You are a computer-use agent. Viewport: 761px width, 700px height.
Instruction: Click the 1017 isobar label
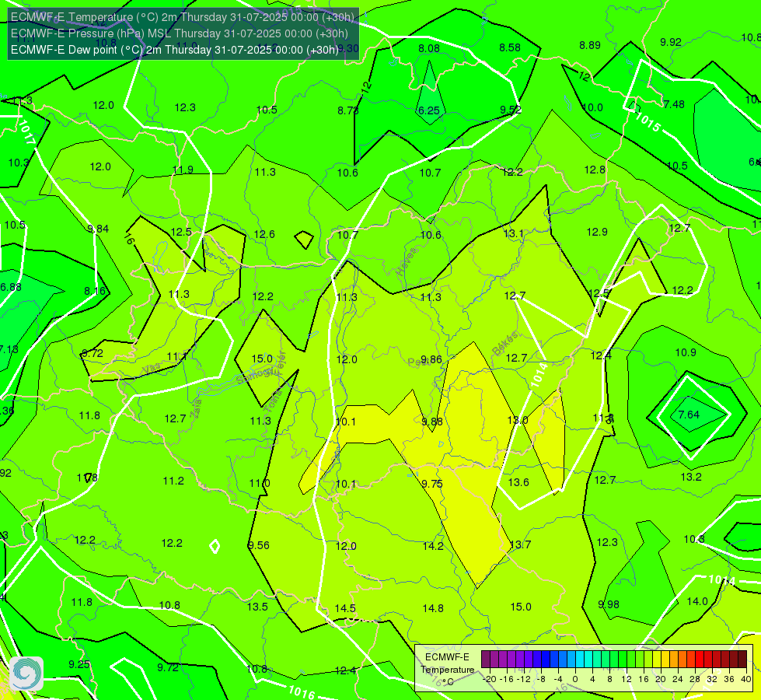[x=26, y=133]
